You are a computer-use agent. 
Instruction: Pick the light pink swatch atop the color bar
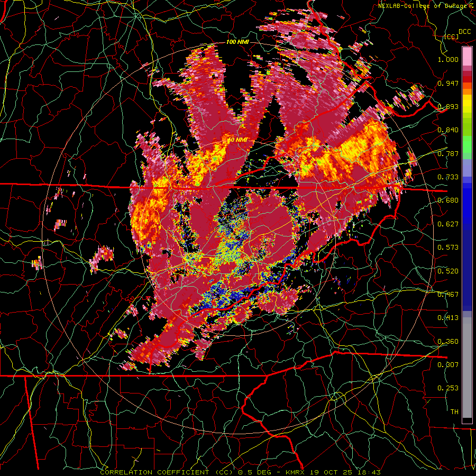pos(467,57)
